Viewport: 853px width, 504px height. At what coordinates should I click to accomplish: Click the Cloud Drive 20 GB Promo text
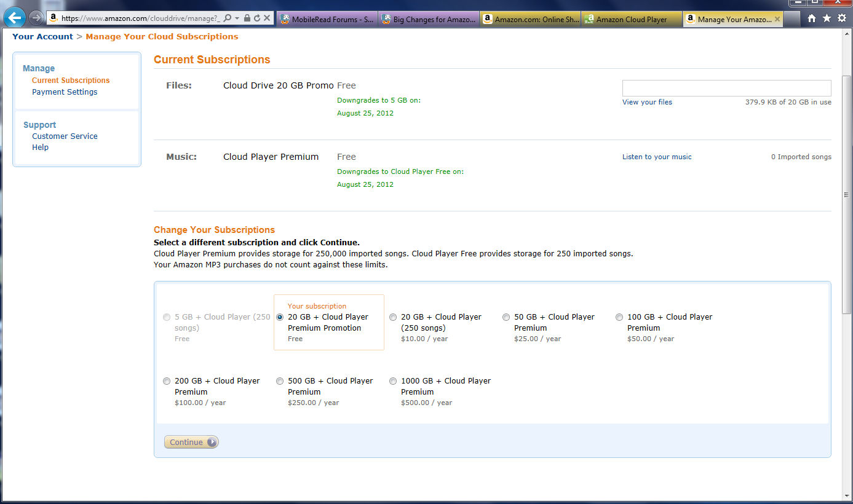279,85
